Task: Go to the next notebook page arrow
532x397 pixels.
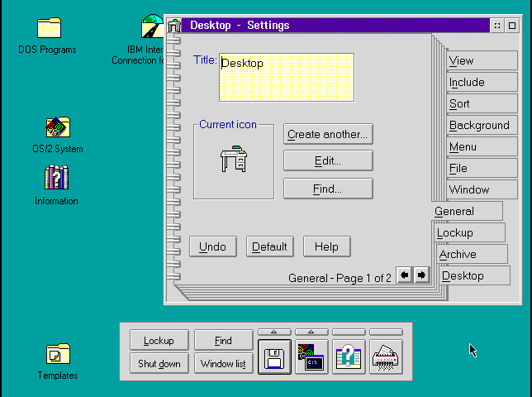Action: (x=422, y=275)
